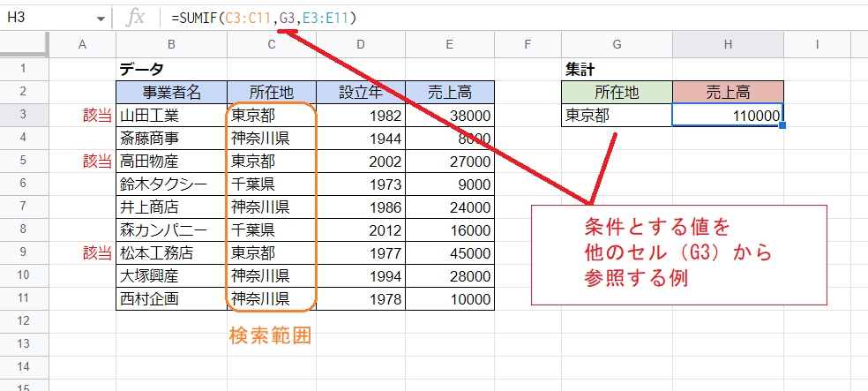Click the SUMIF formula in the formula bar

[x=264, y=19]
